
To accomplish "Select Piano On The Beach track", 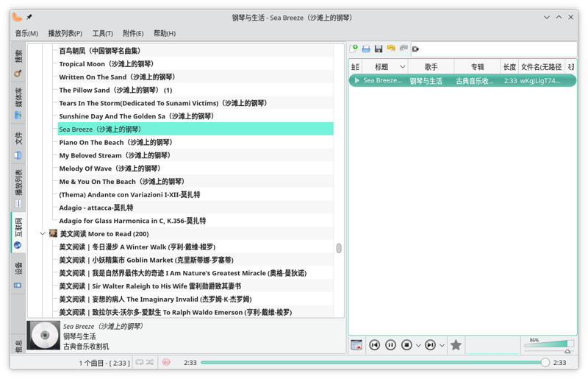I will point(115,142).
